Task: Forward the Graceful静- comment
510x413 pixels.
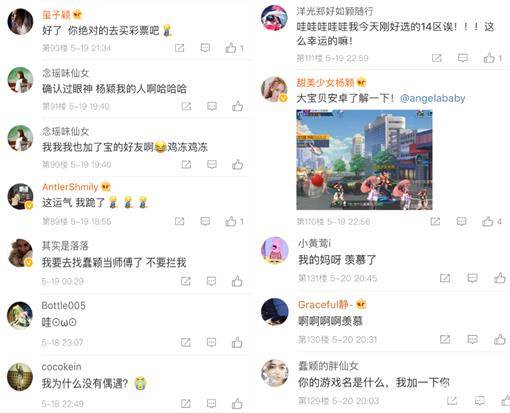Action: point(445,339)
